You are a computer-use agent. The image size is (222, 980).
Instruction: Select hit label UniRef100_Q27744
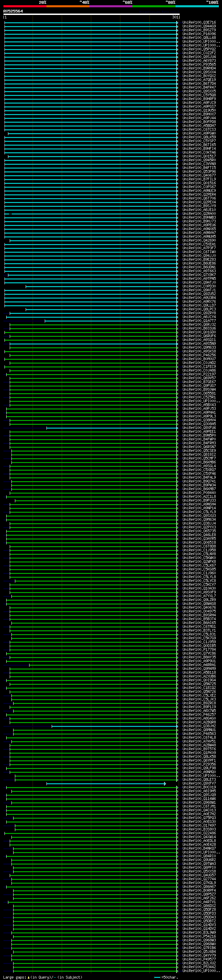click(x=199, y=879)
